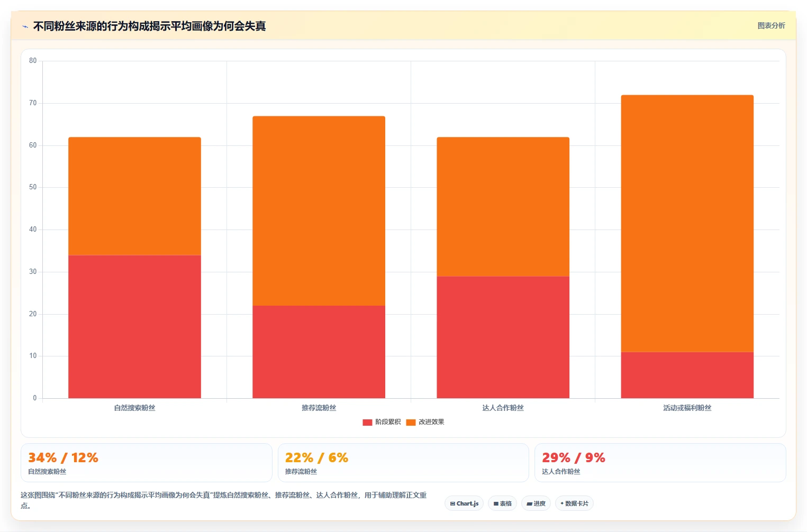
Task: Click the 自然搜索粉丝 x-axis label
Action: coord(134,408)
